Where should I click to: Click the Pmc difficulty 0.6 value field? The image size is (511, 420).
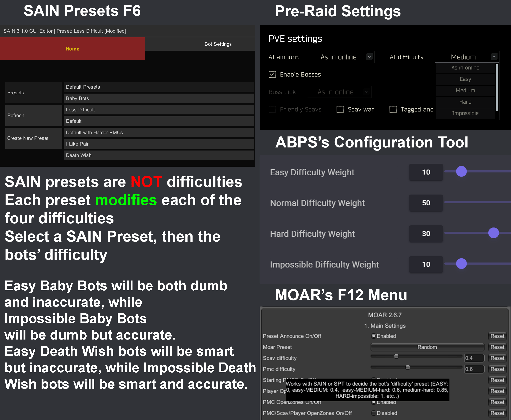click(x=474, y=369)
